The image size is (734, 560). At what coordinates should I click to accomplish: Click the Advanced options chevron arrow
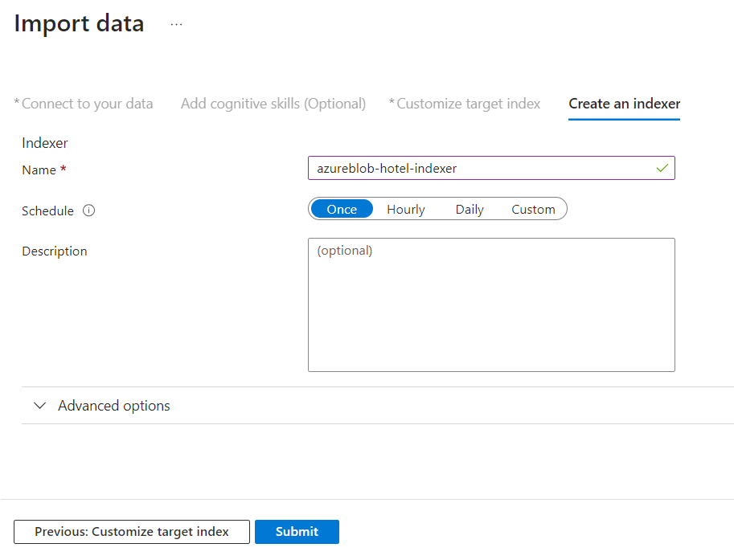pos(40,406)
